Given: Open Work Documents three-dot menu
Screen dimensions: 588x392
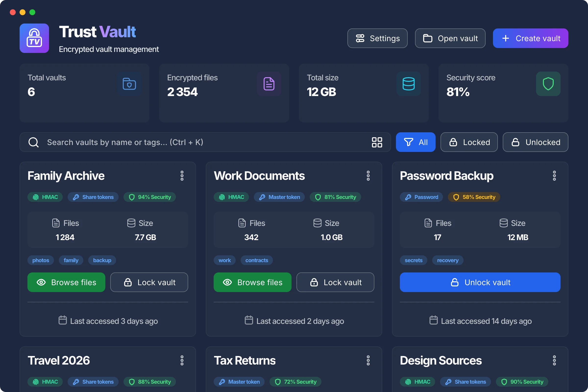Looking at the screenshot, I should click(368, 176).
